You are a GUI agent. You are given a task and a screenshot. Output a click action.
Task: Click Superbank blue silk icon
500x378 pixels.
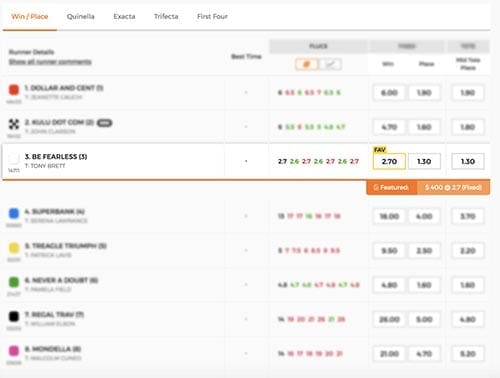(x=14, y=213)
